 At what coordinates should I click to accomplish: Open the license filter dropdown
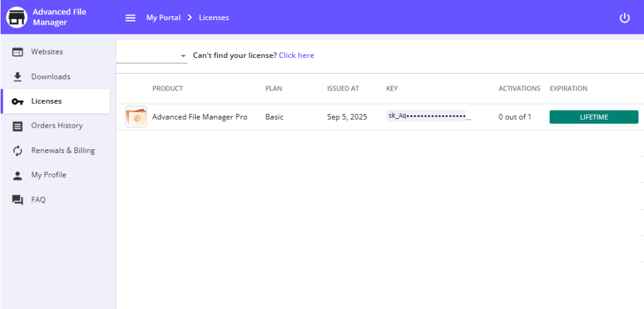[x=152, y=55]
